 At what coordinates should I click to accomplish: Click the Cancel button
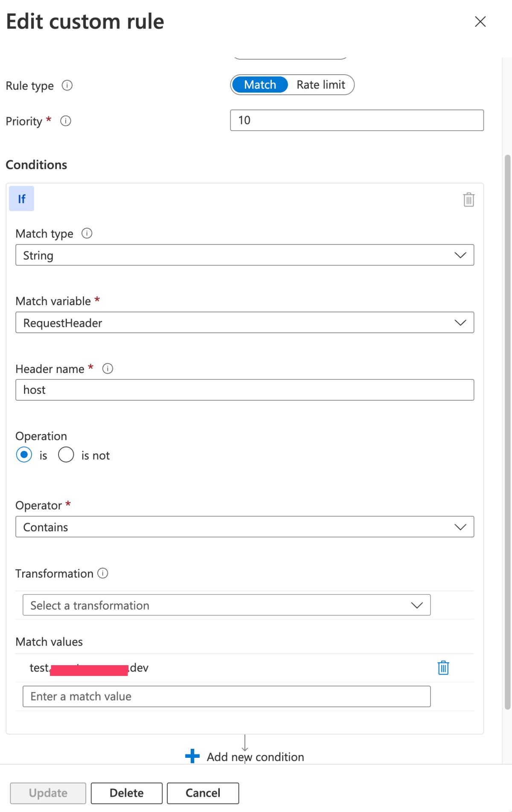click(x=203, y=793)
